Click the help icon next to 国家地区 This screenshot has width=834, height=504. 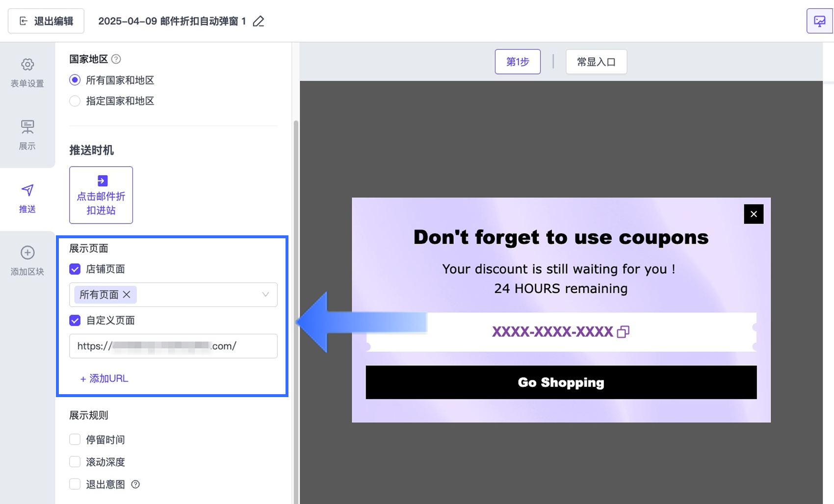coord(116,59)
